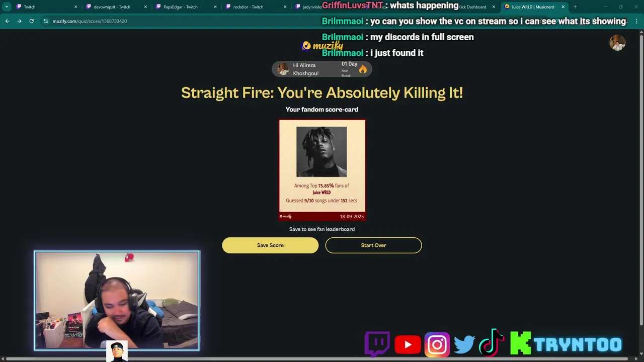The image size is (644, 362).
Task: Go forward using the browser forward arrow
Action: [19, 21]
